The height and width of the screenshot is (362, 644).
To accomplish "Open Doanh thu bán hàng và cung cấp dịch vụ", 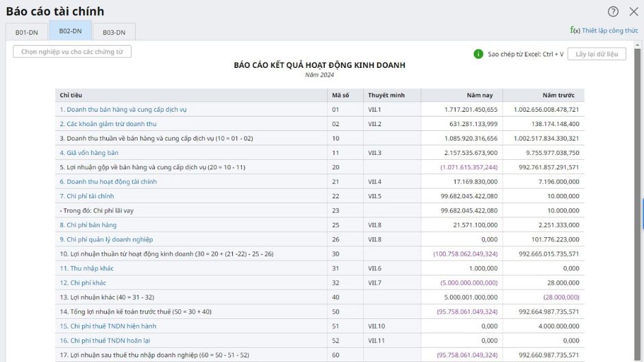I will [123, 109].
